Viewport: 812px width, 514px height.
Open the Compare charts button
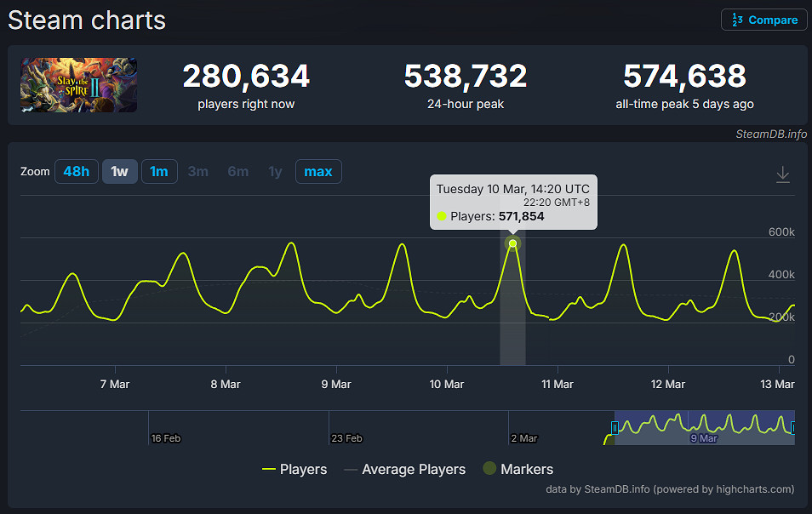[x=763, y=20]
